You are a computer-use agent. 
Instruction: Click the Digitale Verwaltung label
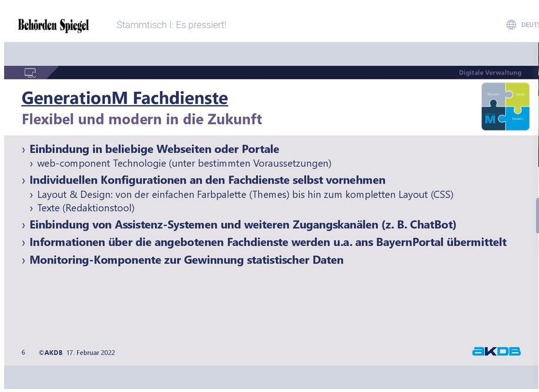coord(490,73)
